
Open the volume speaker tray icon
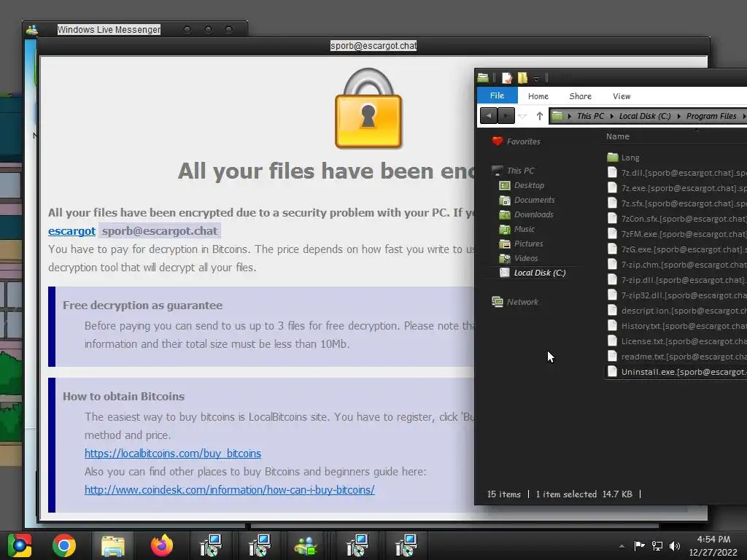675,545
